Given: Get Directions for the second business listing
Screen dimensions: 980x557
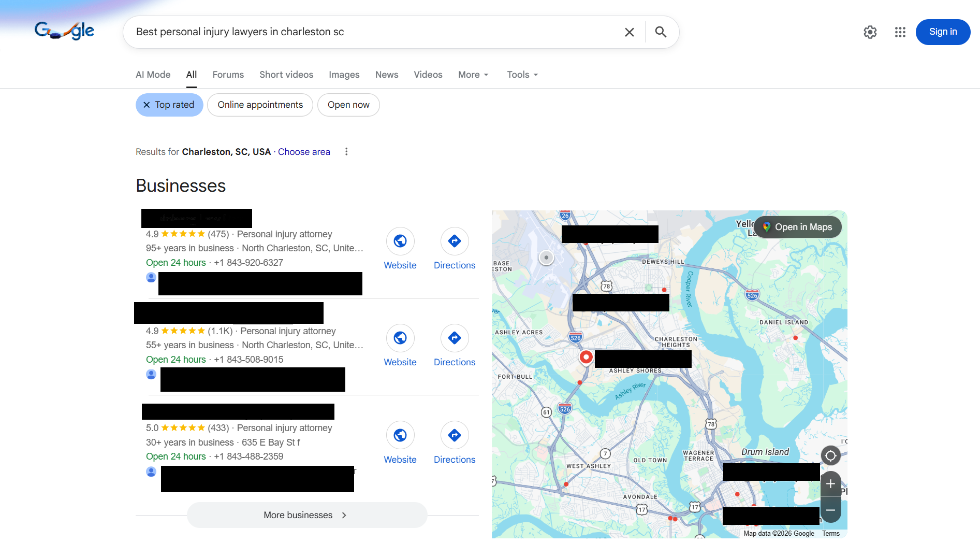Looking at the screenshot, I should [454, 338].
